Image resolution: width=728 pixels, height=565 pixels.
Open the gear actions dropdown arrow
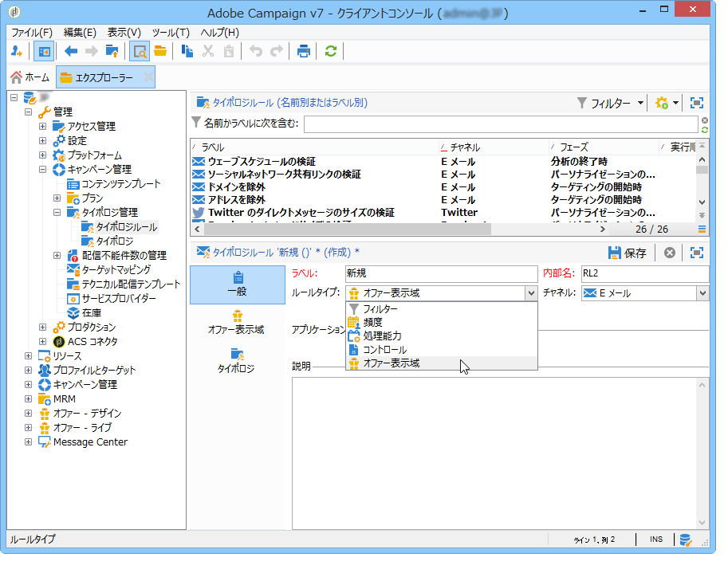tap(675, 103)
